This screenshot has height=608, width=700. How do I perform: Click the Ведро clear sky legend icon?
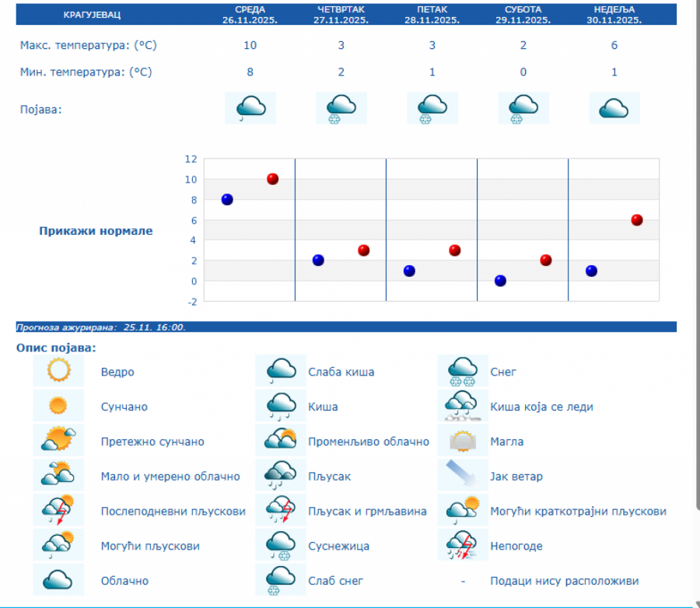[x=58, y=371]
